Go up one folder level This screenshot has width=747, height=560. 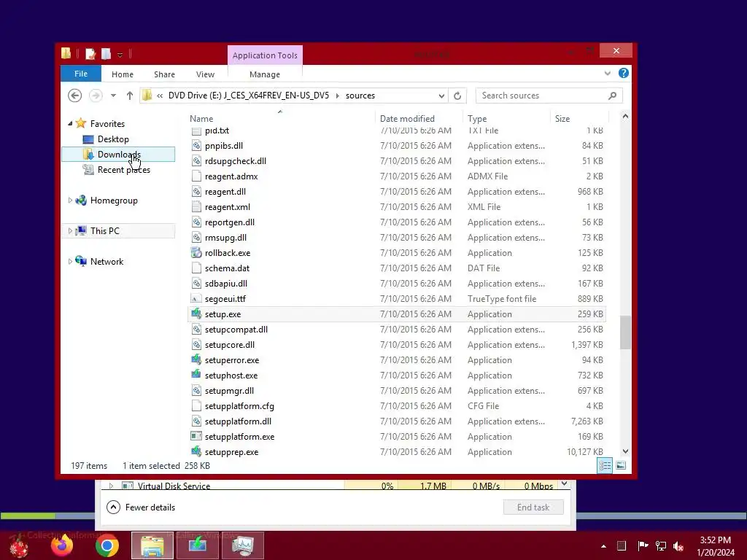click(130, 96)
